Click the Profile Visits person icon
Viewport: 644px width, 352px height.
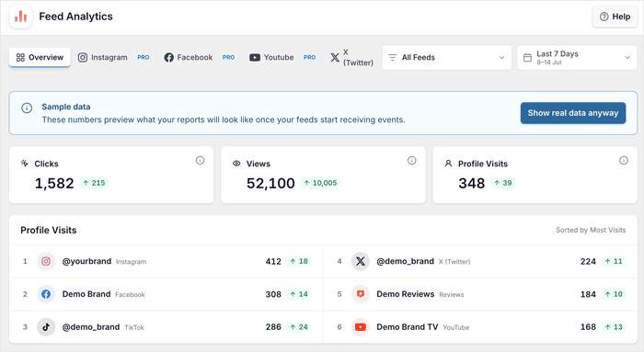449,164
